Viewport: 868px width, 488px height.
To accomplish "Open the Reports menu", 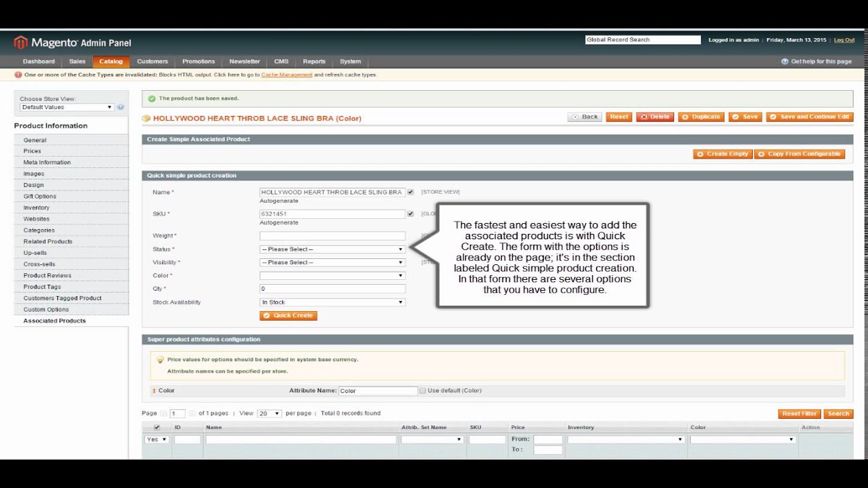I will coord(314,62).
